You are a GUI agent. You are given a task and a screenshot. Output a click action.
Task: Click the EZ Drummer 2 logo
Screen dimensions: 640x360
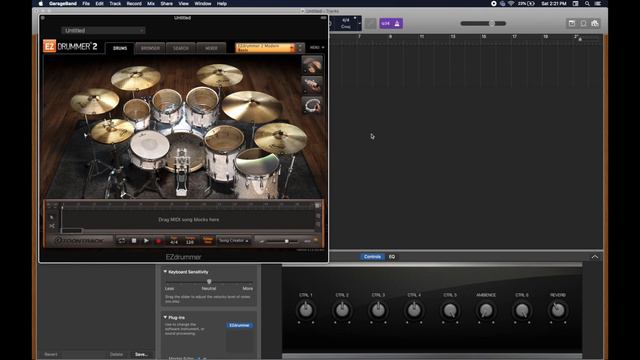[70, 46]
